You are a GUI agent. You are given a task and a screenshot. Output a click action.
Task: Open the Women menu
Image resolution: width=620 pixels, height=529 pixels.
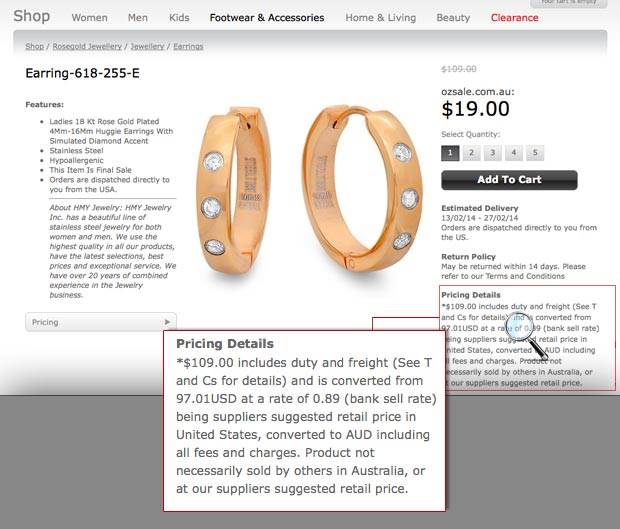(89, 18)
